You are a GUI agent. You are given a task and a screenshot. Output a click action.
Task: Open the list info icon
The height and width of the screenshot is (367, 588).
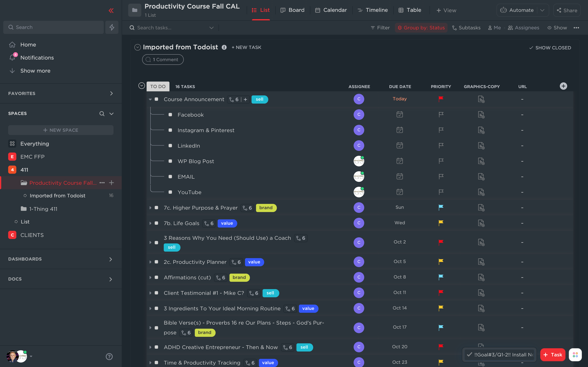click(224, 47)
